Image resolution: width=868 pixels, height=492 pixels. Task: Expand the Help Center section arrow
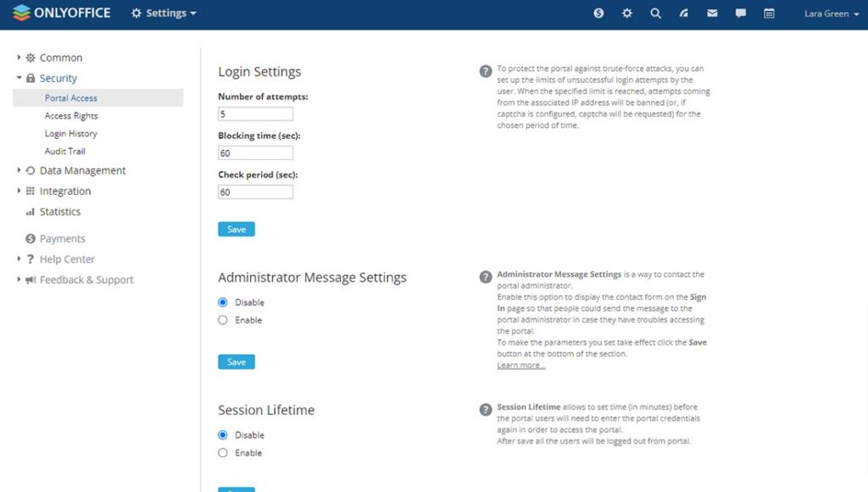tap(19, 259)
